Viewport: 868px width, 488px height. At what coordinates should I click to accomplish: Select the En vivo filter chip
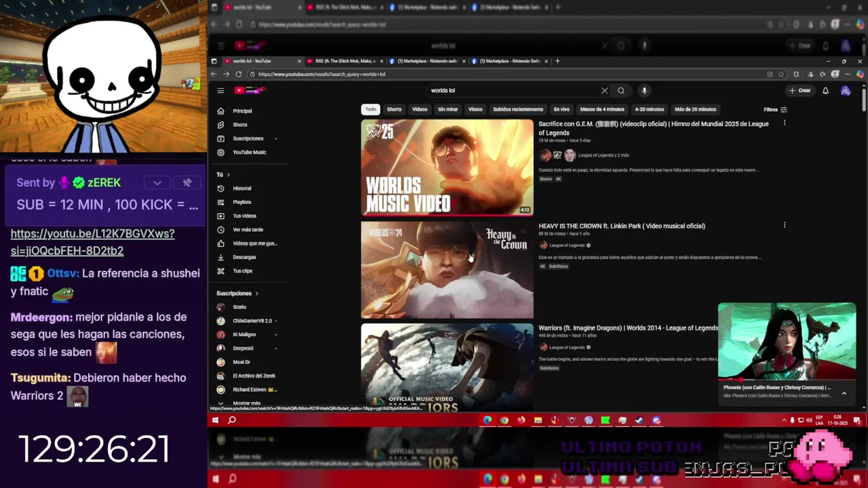561,109
